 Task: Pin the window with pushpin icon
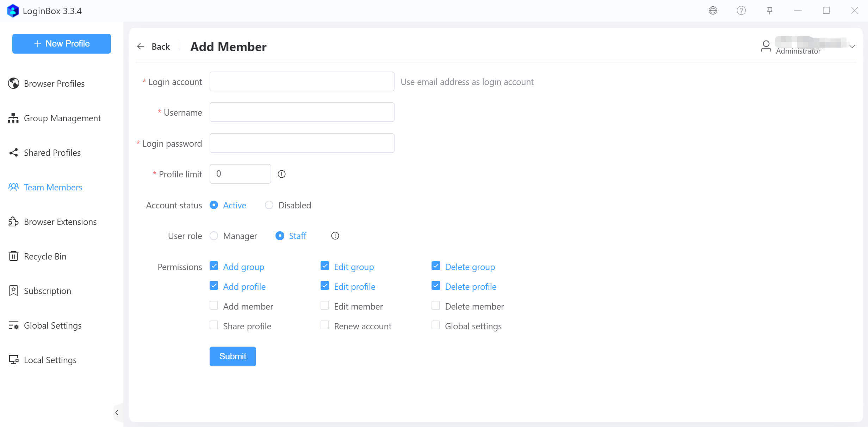(x=770, y=11)
